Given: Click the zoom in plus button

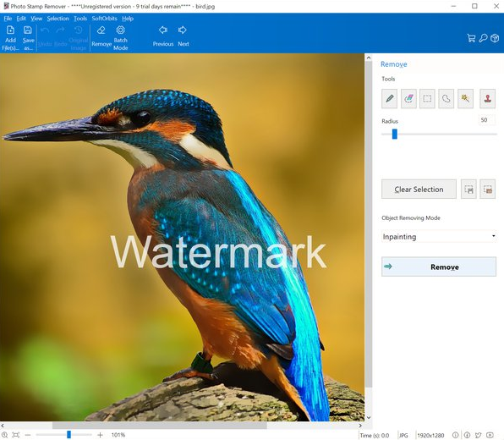Looking at the screenshot, I should (100, 435).
